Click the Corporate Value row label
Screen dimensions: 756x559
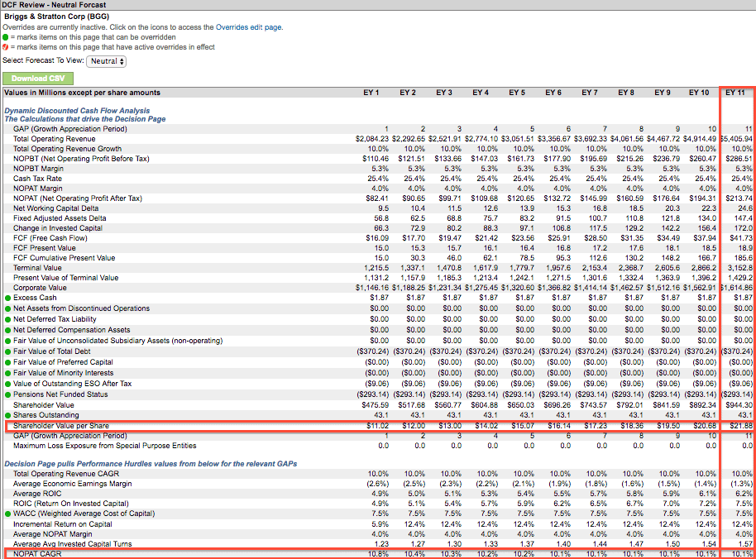(x=40, y=288)
